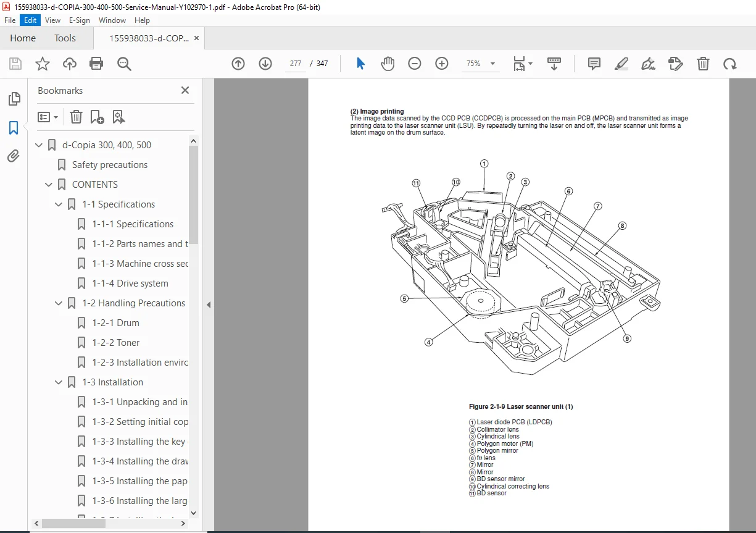Open the attachments paperclip panel
The image size is (756, 533).
[x=14, y=156]
